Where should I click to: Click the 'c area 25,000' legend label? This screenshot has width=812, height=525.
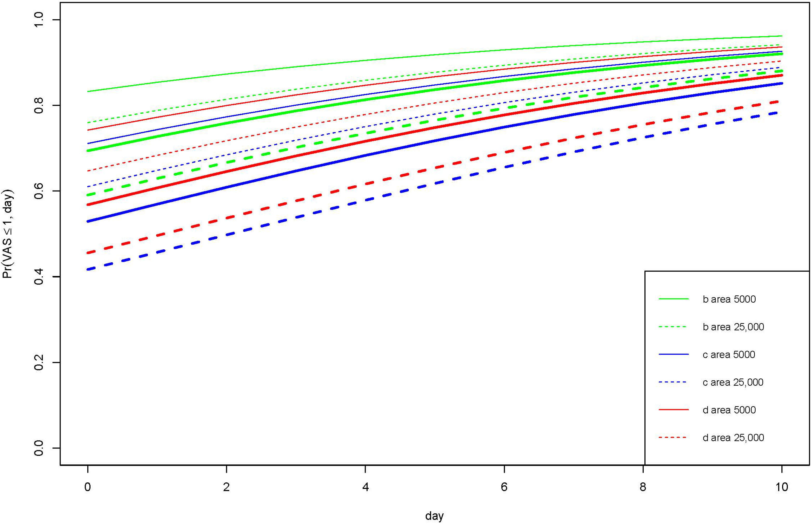733,382
